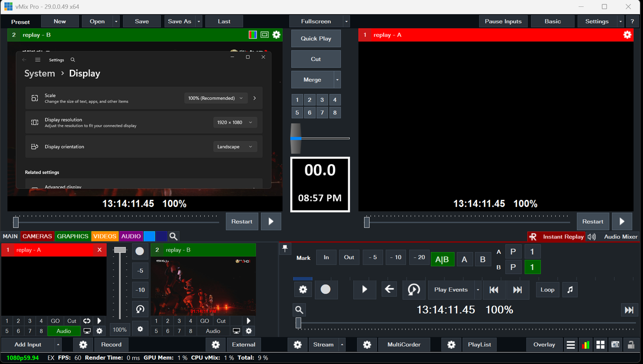Toggle loop icon on replay - A input

point(87,321)
